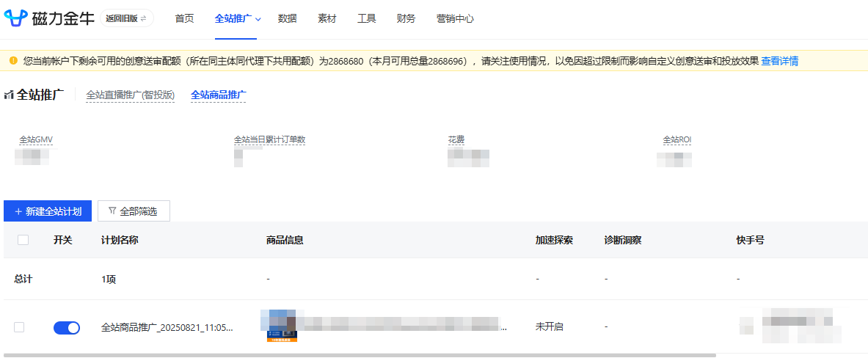Open the 营销中心 menu item
The width and height of the screenshot is (868, 358).
tap(455, 18)
